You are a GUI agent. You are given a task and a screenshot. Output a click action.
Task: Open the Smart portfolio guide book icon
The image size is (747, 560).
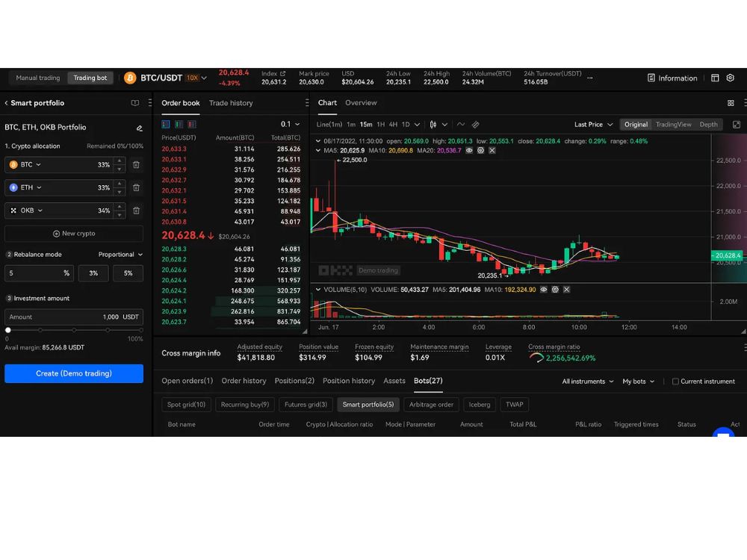click(134, 103)
